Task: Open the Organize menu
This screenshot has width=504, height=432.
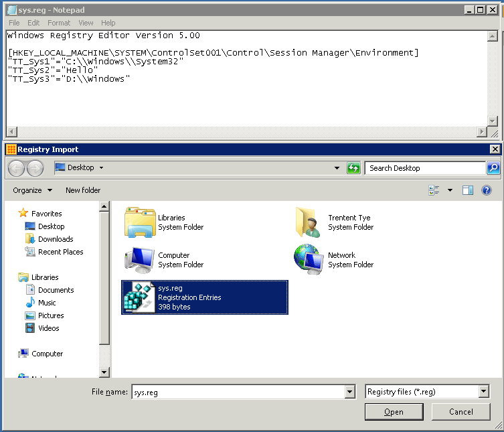Action: [x=31, y=190]
